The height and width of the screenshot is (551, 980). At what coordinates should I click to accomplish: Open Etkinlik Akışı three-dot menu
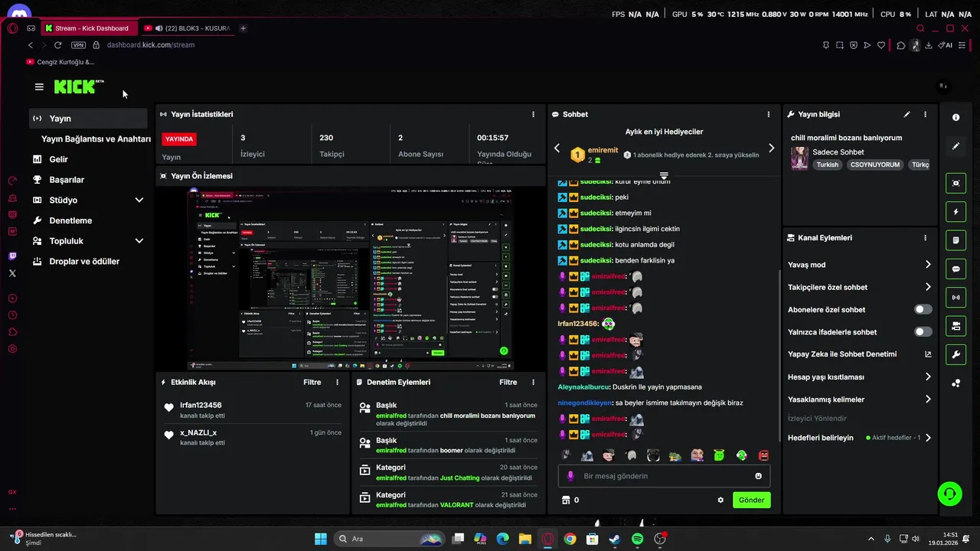338,382
